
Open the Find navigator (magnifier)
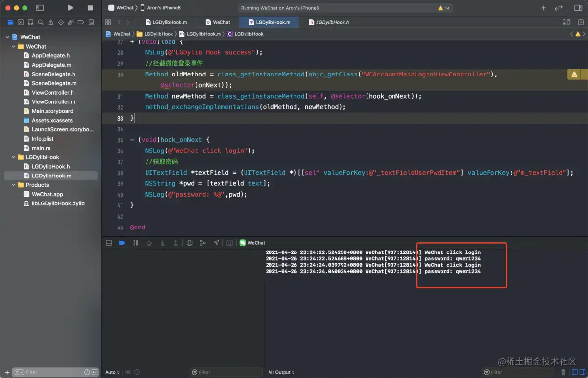41,22
